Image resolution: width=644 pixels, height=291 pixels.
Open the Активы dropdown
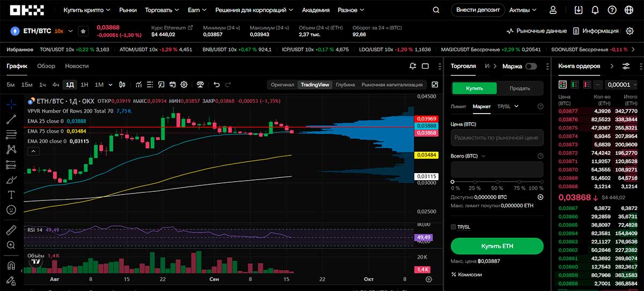point(523,10)
